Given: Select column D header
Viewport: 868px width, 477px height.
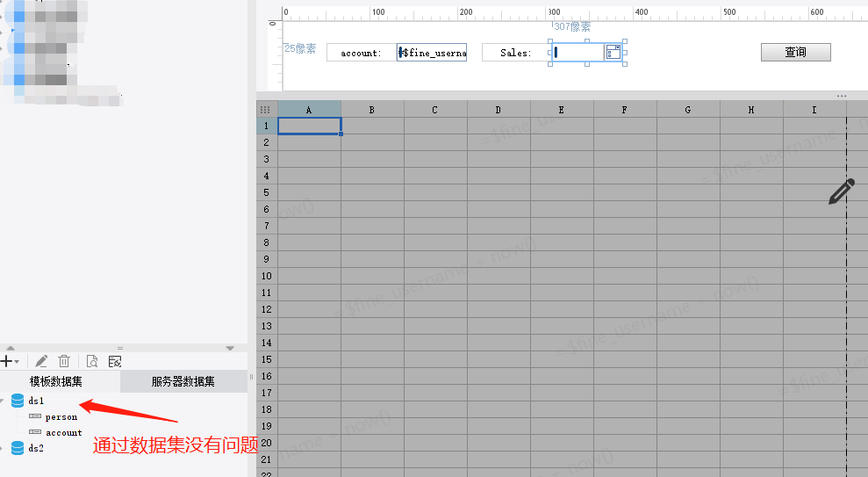Looking at the screenshot, I should [499, 110].
